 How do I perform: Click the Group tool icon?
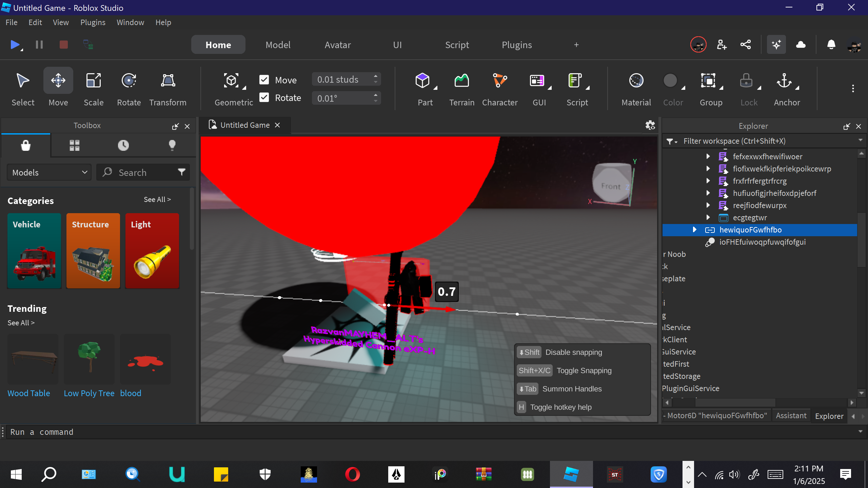(708, 81)
